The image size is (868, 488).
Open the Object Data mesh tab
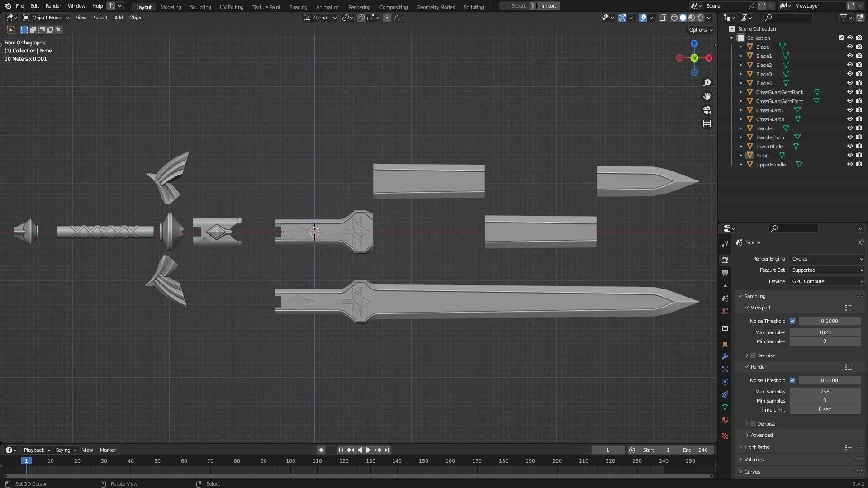point(725,407)
